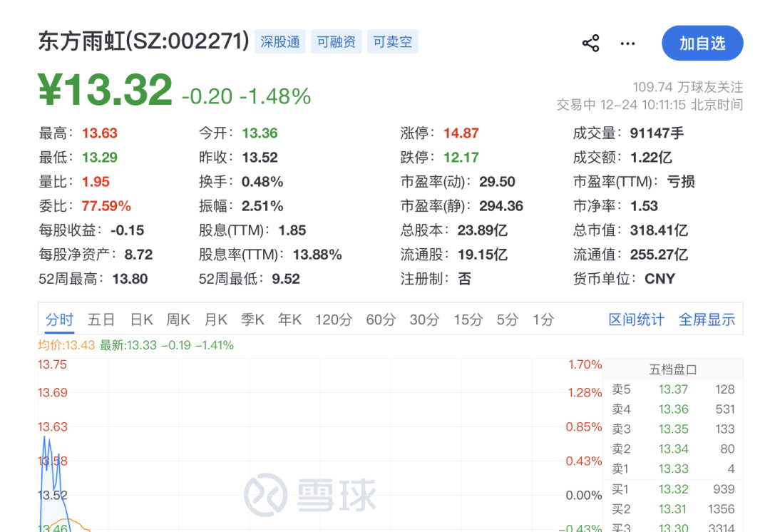The image size is (770, 532).
Task: Click the 总市值 value 318.41亿
Action: pyautogui.click(x=659, y=230)
